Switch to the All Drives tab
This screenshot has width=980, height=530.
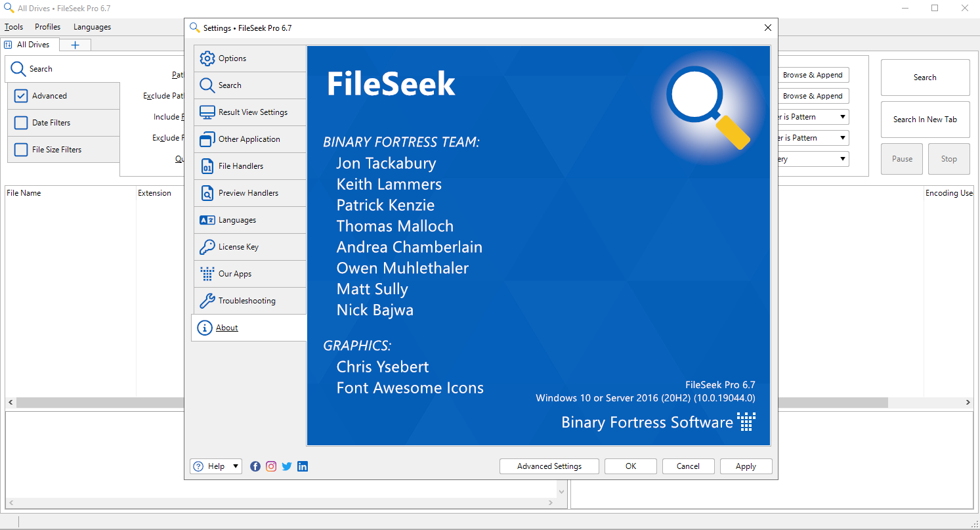(30, 45)
